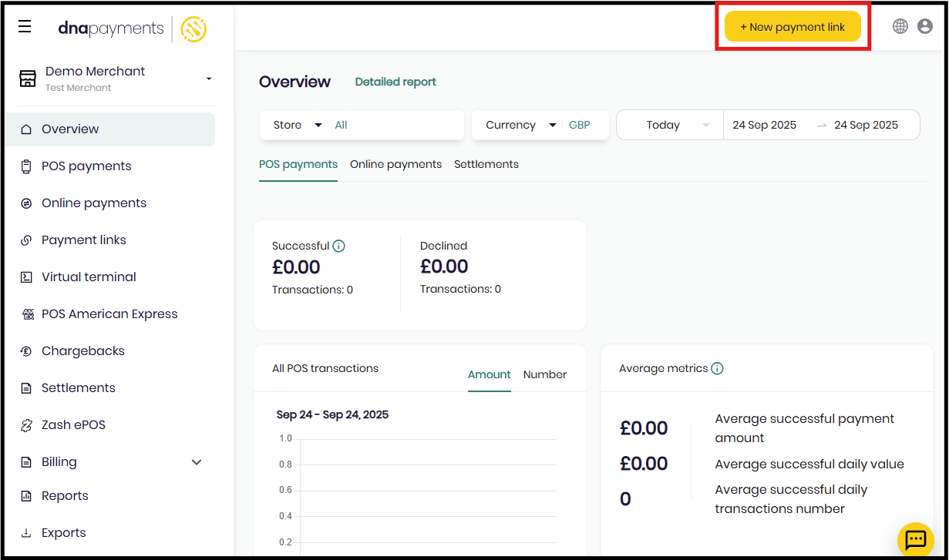The width and height of the screenshot is (949, 560).
Task: Go to Virtual terminal in sidebar
Action: pos(89,277)
